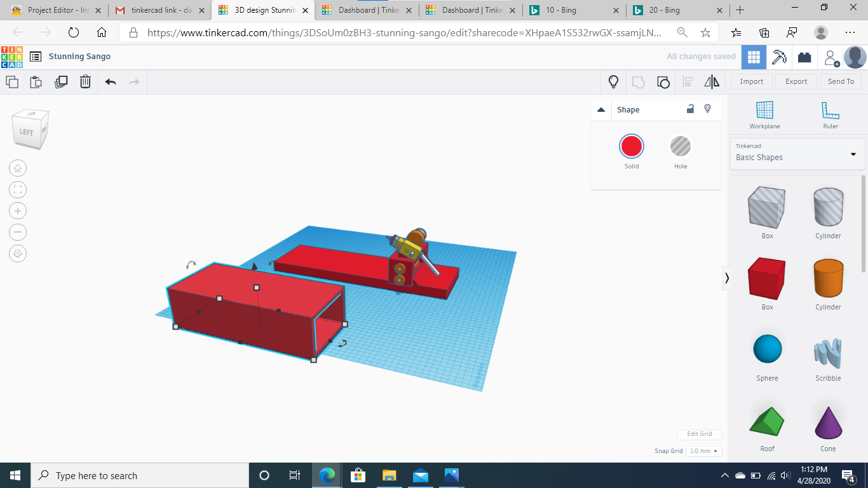Open a new browser tab
Image resolution: width=868 pixels, height=488 pixels.
(x=740, y=10)
